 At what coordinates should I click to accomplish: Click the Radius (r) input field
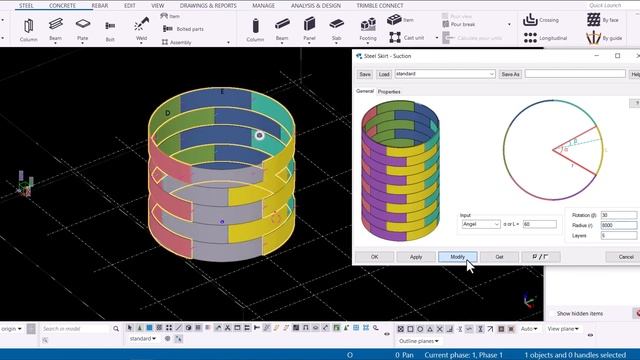[619, 225]
